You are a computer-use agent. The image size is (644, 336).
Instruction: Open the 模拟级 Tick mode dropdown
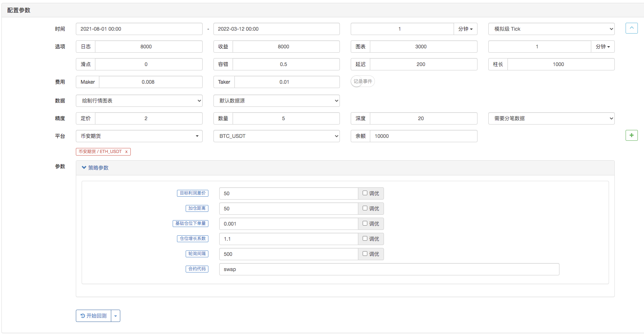(551, 29)
